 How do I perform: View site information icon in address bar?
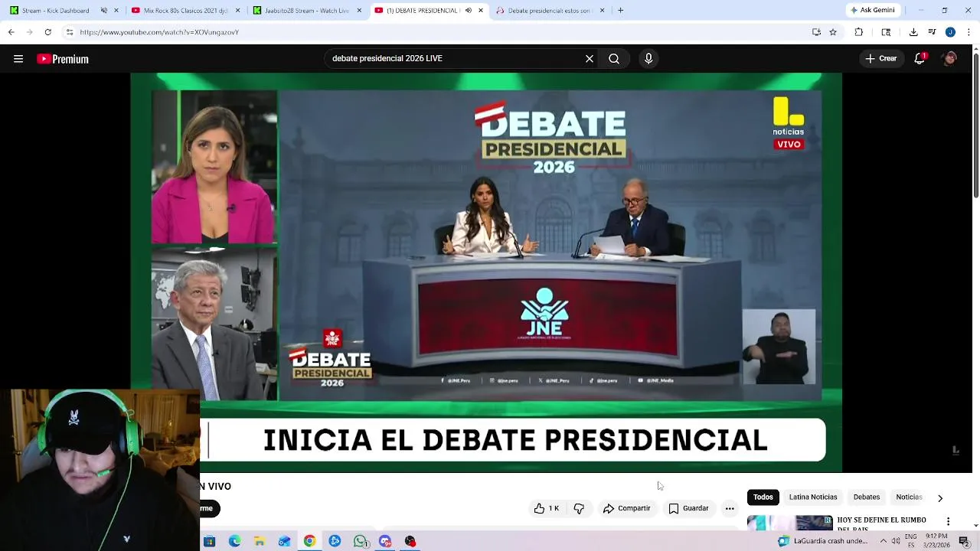(70, 32)
